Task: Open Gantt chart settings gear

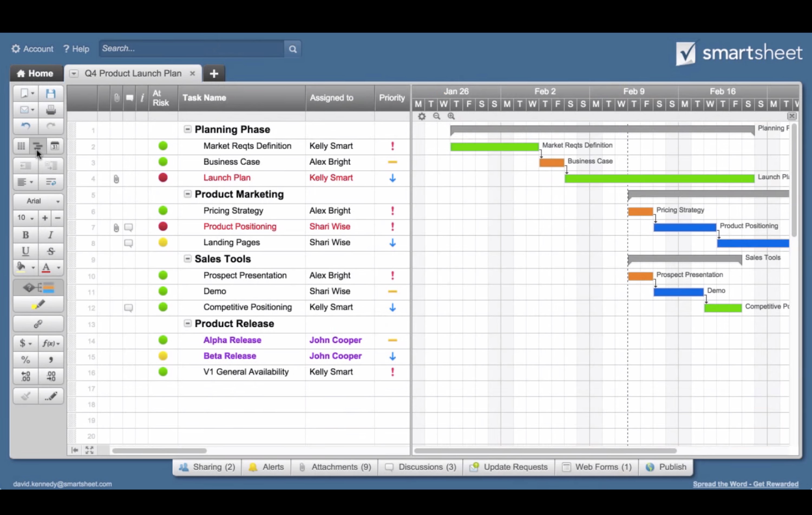Action: pos(422,116)
